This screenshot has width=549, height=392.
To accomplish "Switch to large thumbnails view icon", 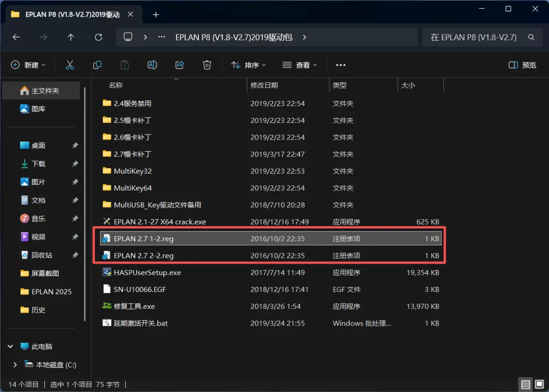I will [x=539, y=385].
